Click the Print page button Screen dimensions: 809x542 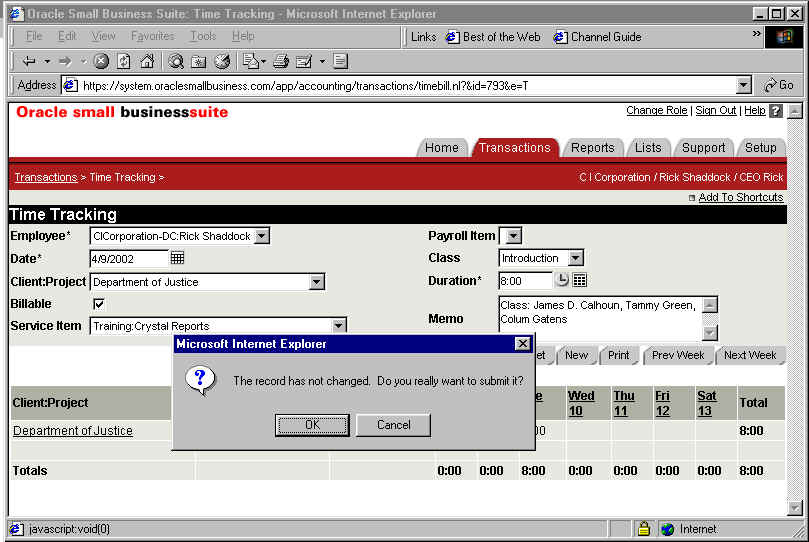pyautogui.click(x=618, y=355)
